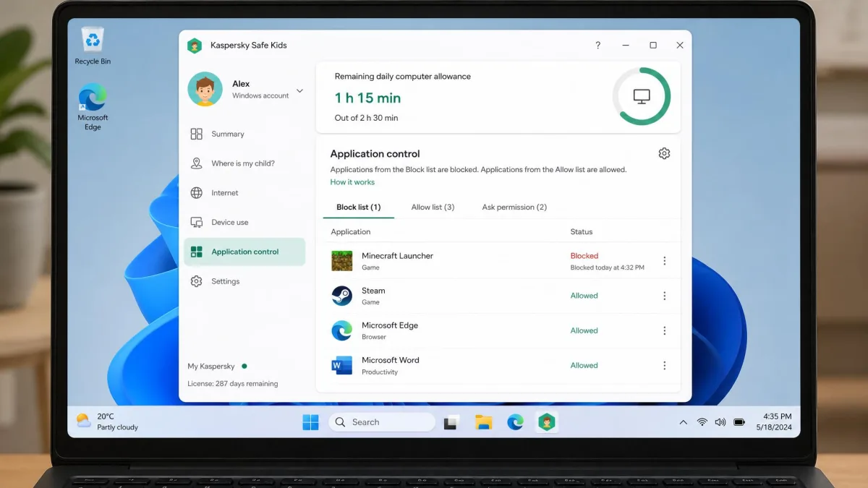Image resolution: width=868 pixels, height=488 pixels.
Task: Click the Status column header
Action: [x=582, y=232]
